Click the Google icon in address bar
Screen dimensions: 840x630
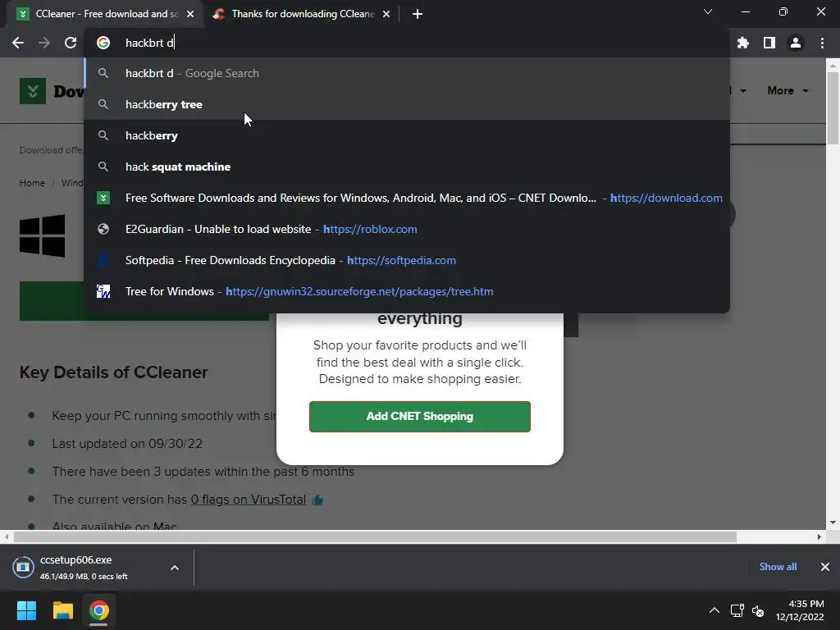point(103,43)
